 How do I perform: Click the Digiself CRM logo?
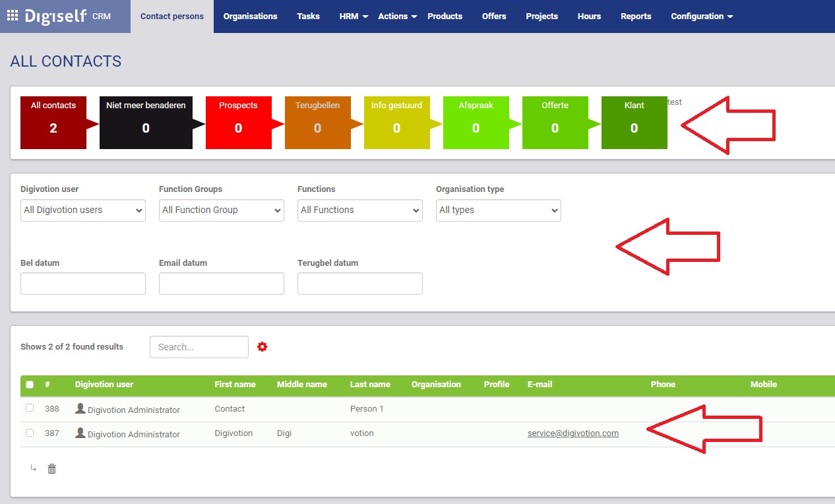pyautogui.click(x=66, y=16)
